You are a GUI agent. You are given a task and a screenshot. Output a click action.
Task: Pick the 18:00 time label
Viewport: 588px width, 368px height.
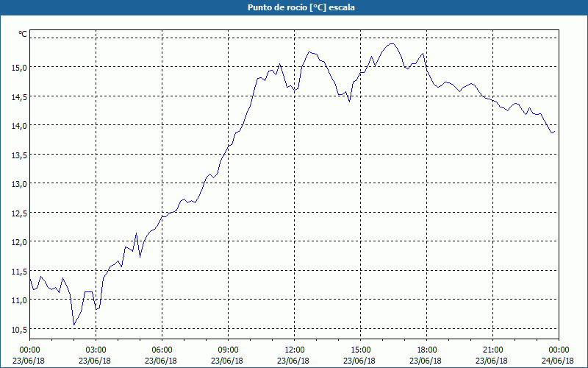(x=427, y=350)
